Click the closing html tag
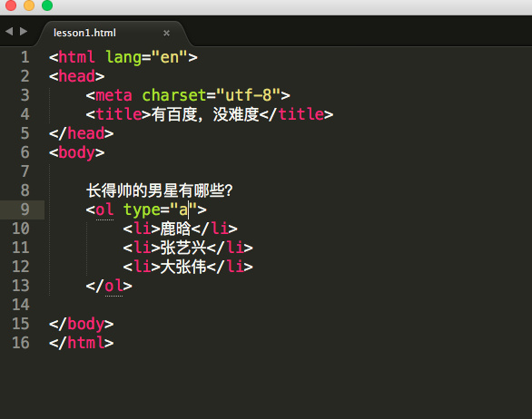This screenshot has height=419, width=532. point(82,343)
